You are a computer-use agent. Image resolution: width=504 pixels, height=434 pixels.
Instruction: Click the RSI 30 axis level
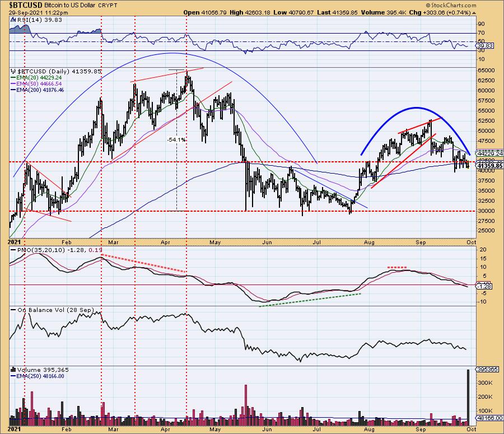click(481, 50)
